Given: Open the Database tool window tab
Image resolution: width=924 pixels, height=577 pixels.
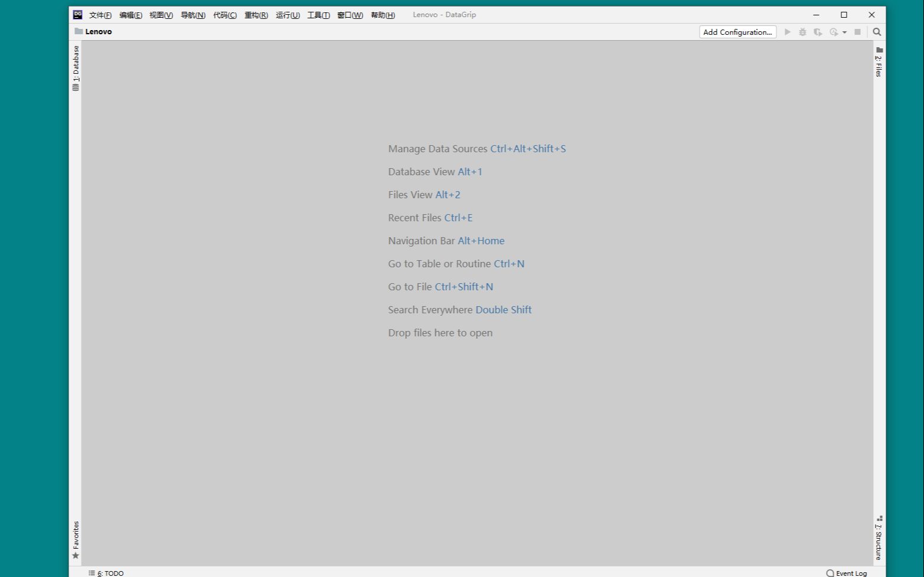Looking at the screenshot, I should point(76,68).
